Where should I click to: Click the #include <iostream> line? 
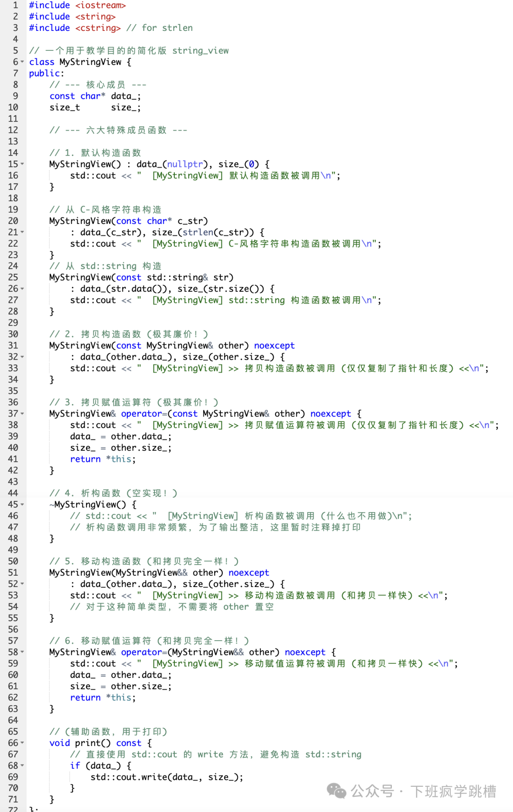pos(77,5)
